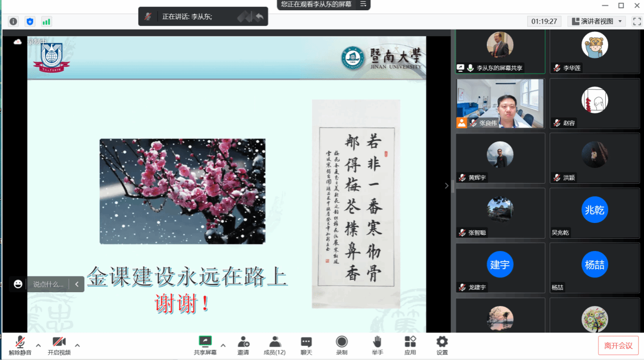Click the meeting info icon
The image size is (644, 360).
click(x=13, y=21)
